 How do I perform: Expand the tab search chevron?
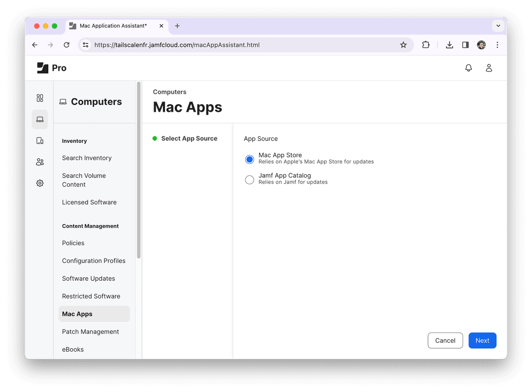pos(498,26)
